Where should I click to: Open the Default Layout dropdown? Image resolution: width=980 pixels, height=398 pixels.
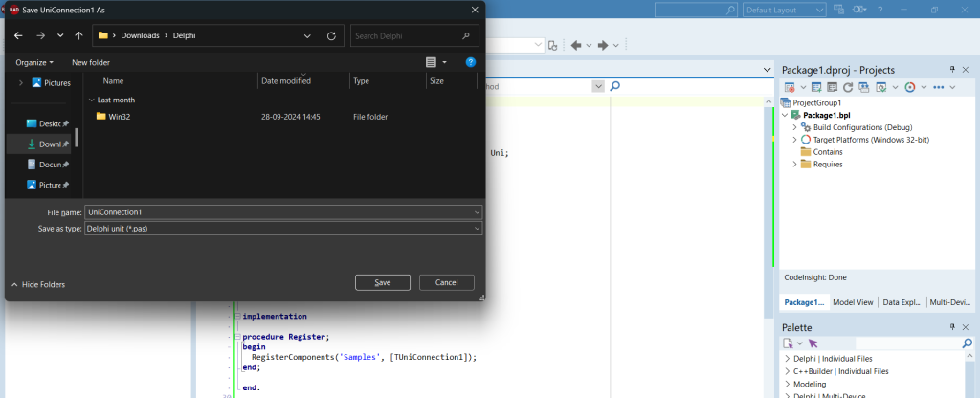tap(785, 10)
